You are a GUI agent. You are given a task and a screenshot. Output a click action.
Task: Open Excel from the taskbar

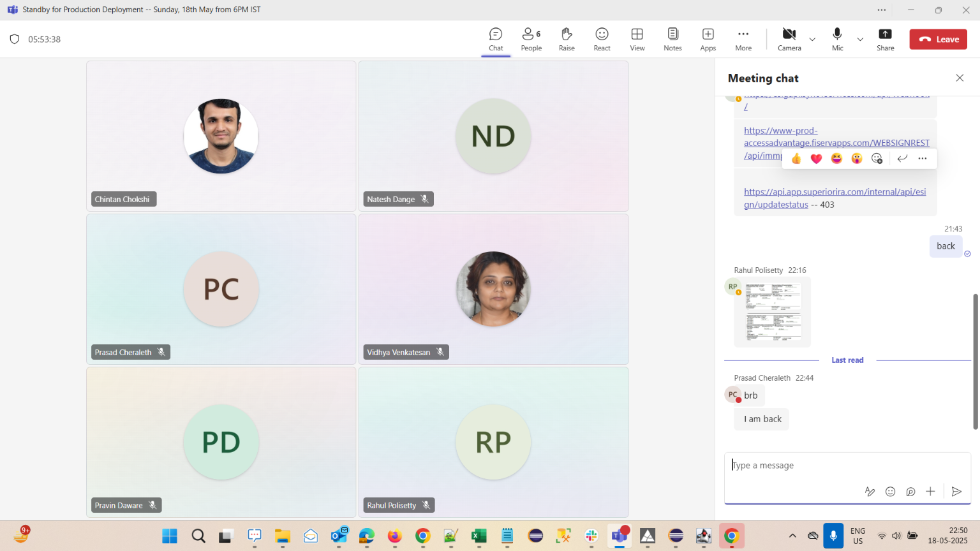coord(479,536)
